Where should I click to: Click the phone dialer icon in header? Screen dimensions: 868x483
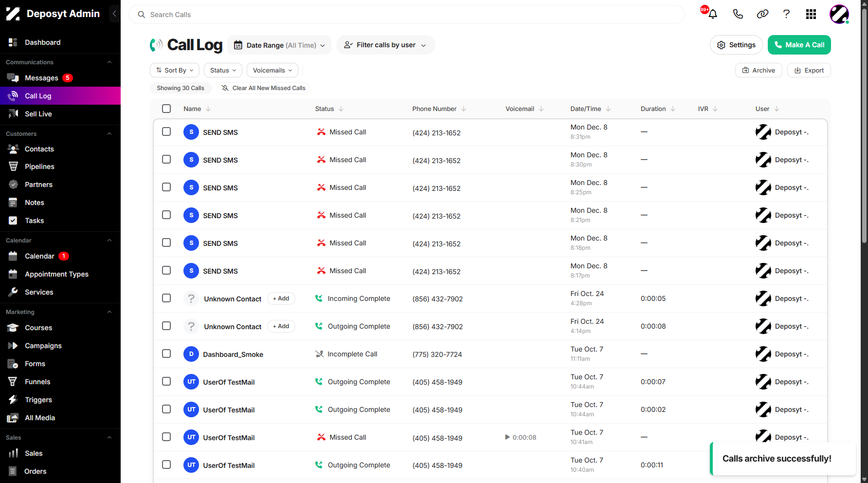[x=738, y=14]
